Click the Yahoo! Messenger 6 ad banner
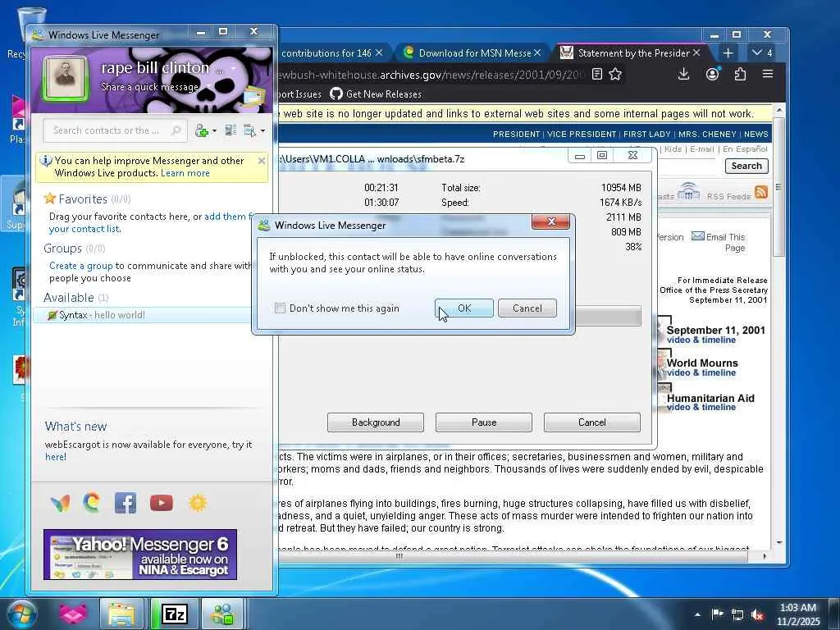Screen dimensions: 840x630 [140, 555]
